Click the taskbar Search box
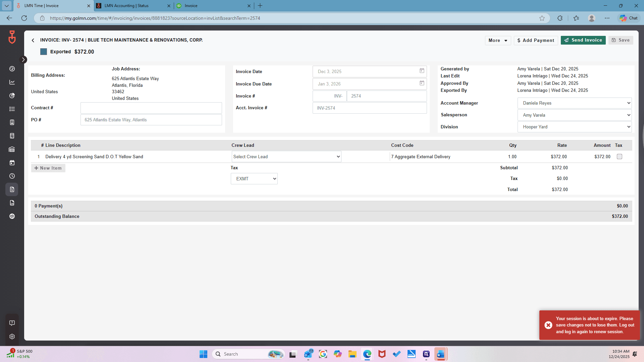This screenshot has width=644, height=362. point(248,354)
